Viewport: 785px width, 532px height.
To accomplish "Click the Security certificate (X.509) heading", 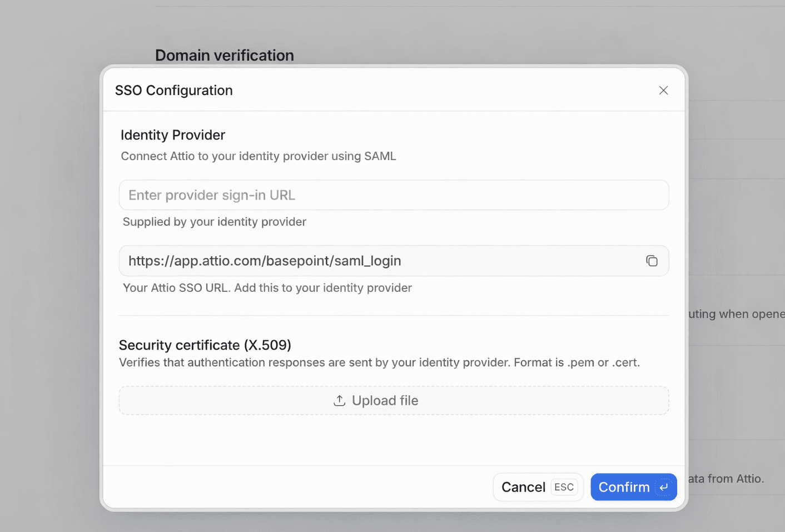I will [x=205, y=345].
